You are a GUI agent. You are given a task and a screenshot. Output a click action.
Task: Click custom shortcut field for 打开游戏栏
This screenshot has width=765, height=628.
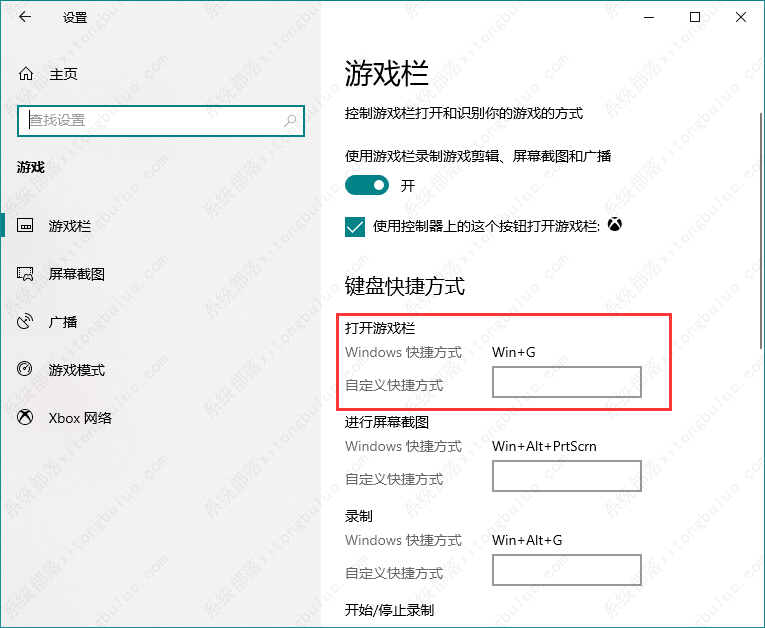point(566,382)
